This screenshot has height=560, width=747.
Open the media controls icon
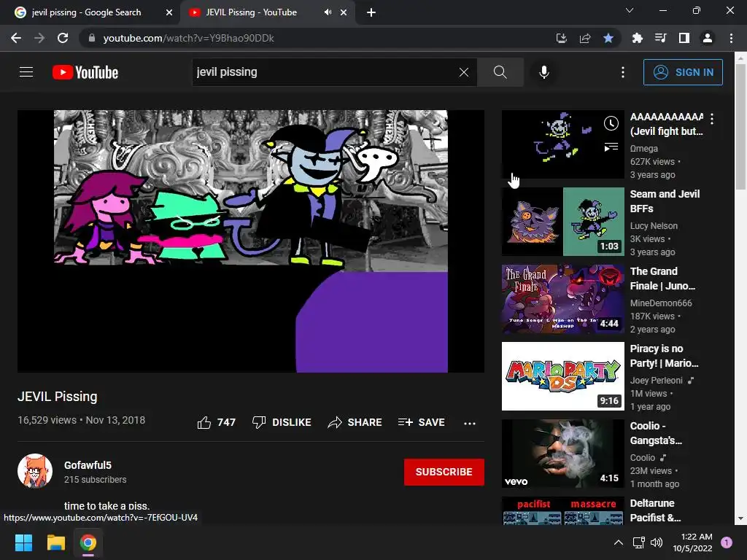pyautogui.click(x=661, y=38)
